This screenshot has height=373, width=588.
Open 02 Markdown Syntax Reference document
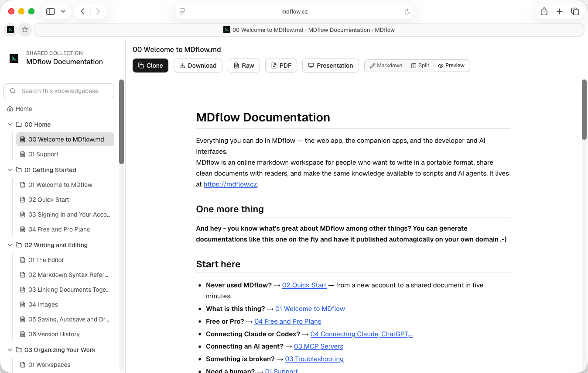tap(65, 275)
